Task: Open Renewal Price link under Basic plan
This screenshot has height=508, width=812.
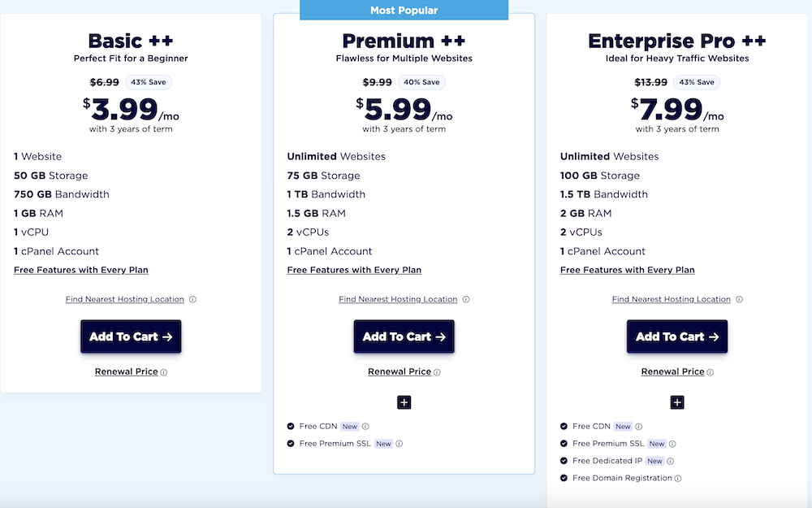Action: click(126, 371)
